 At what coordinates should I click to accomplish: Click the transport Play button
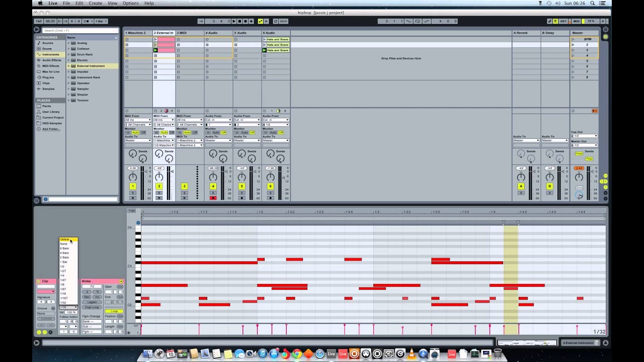pos(234,21)
